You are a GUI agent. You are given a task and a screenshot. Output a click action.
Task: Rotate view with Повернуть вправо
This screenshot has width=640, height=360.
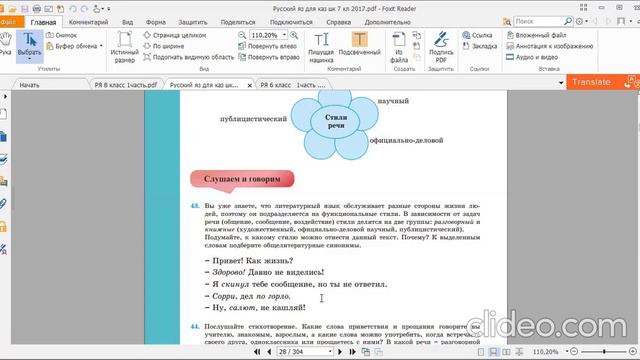click(x=269, y=57)
